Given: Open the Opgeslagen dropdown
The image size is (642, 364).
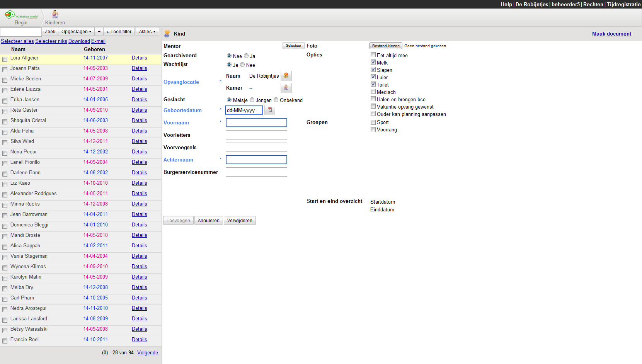Looking at the screenshot, I should pyautogui.click(x=76, y=32).
